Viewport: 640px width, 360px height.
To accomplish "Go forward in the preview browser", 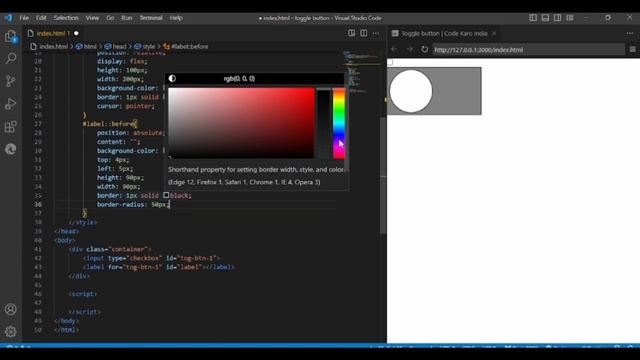I will [x=409, y=49].
